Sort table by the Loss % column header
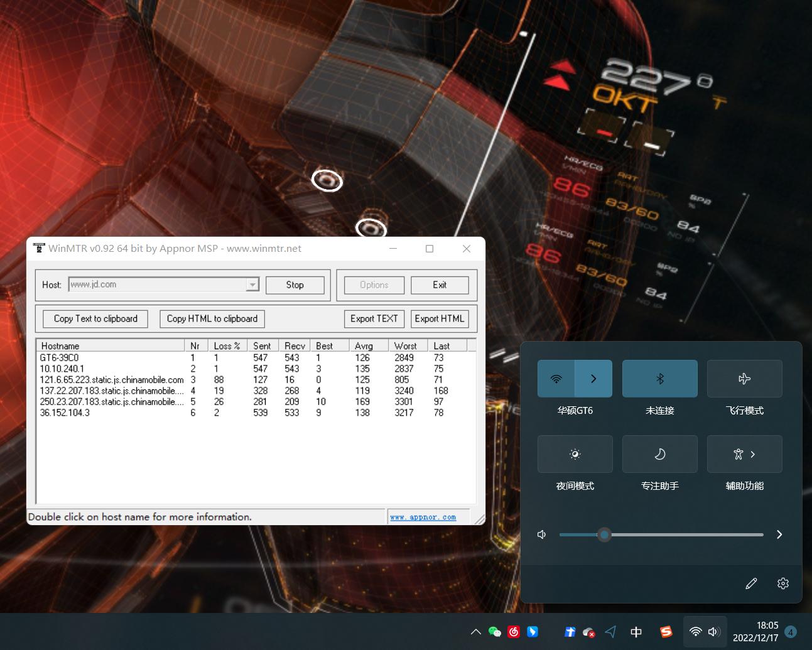 click(x=227, y=346)
